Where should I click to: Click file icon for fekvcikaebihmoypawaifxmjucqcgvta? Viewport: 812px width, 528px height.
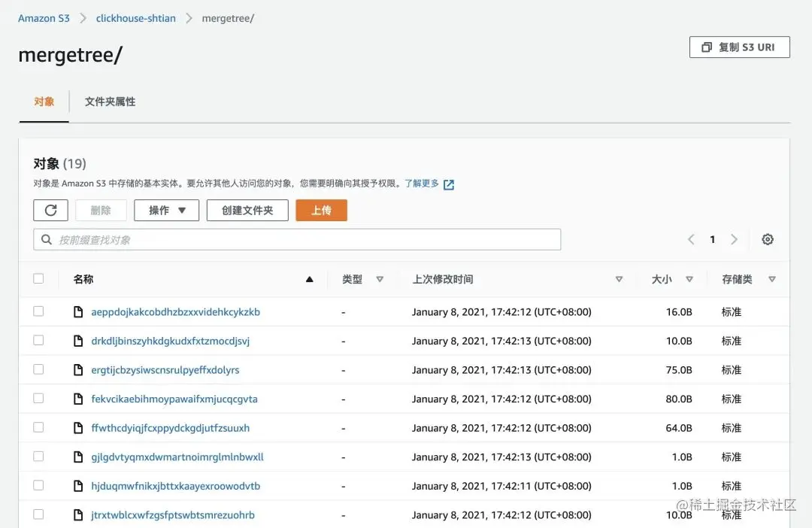coord(78,399)
